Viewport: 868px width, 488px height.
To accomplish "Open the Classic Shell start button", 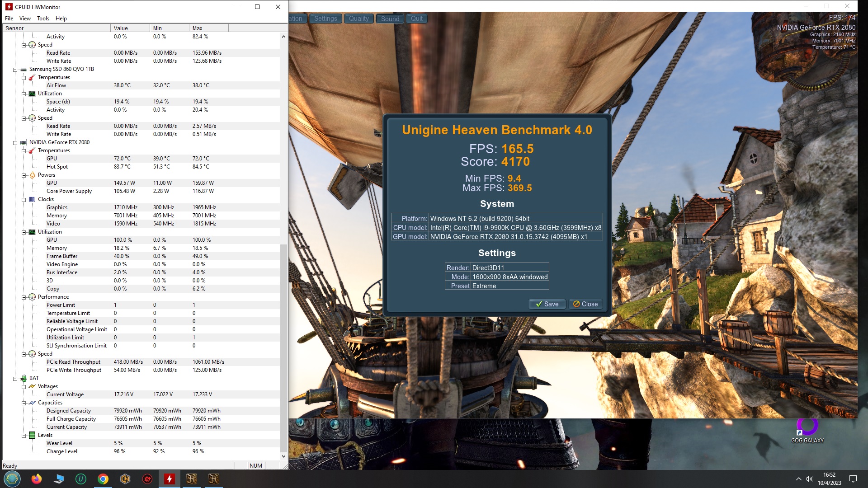I will coord(12,479).
